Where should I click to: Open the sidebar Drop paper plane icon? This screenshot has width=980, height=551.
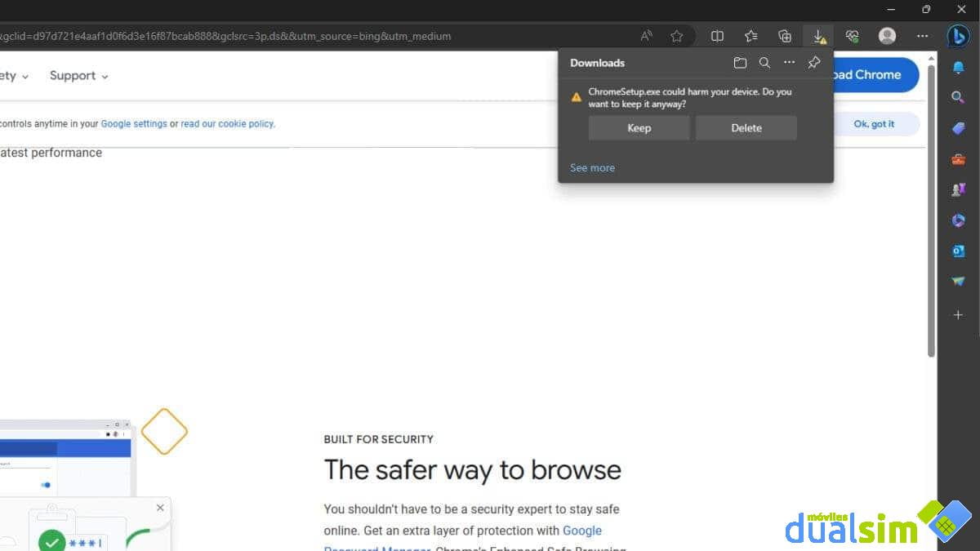[958, 282]
